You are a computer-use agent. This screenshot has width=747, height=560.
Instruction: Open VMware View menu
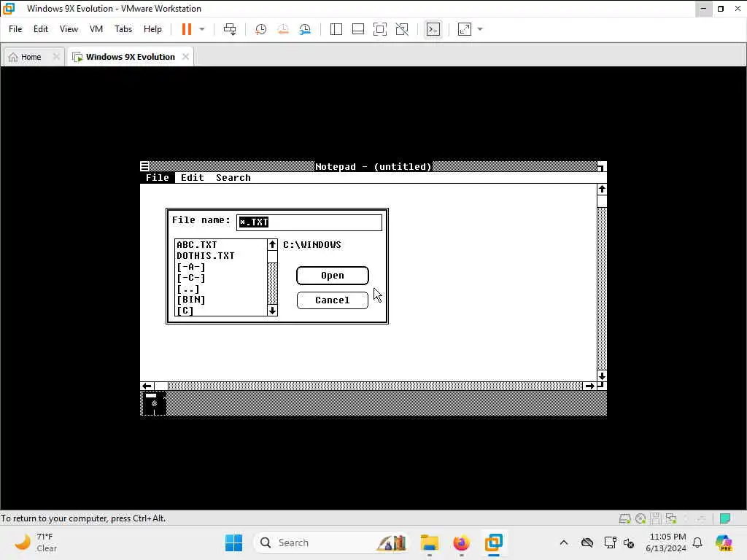pyautogui.click(x=69, y=29)
